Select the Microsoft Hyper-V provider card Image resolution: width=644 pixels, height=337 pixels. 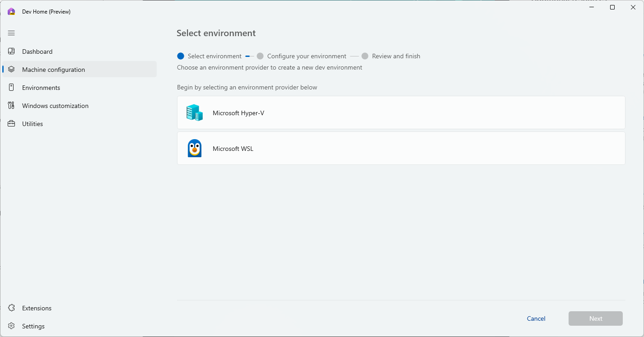(x=401, y=112)
